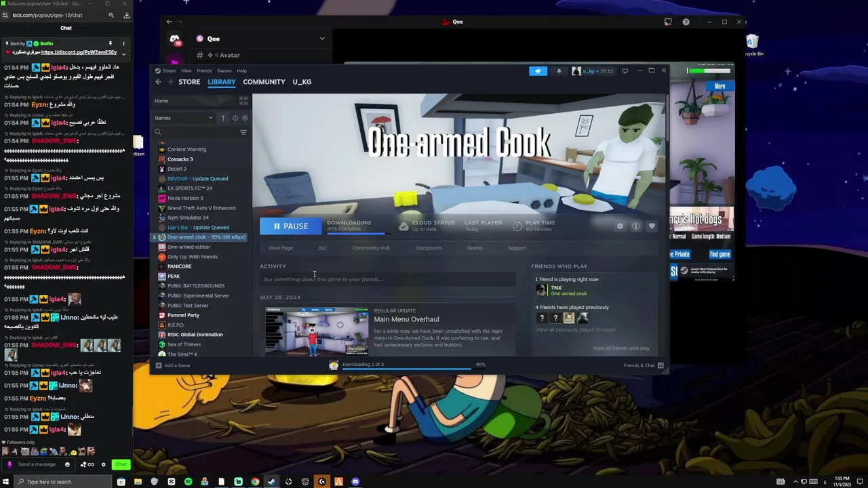Click cloud status icon

click(403, 226)
